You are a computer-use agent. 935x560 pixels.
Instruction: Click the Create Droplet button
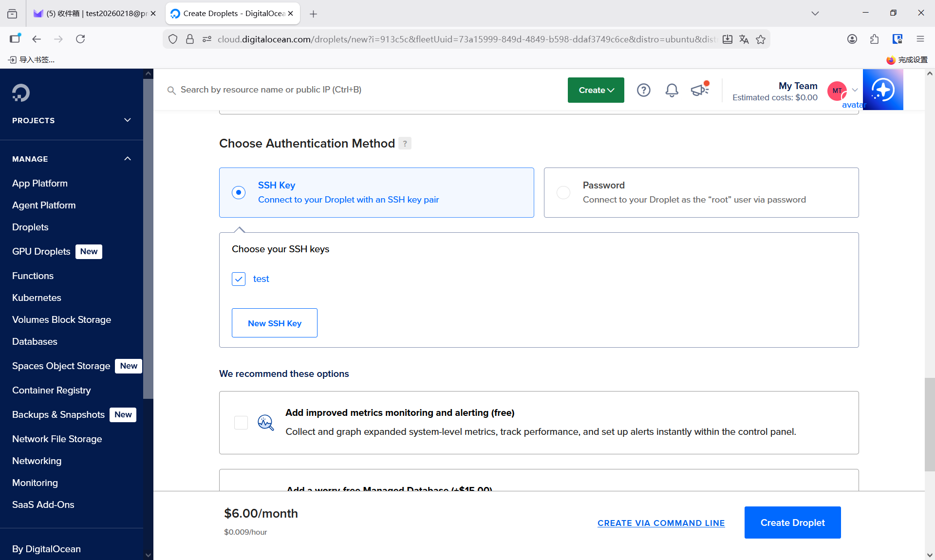pos(793,523)
